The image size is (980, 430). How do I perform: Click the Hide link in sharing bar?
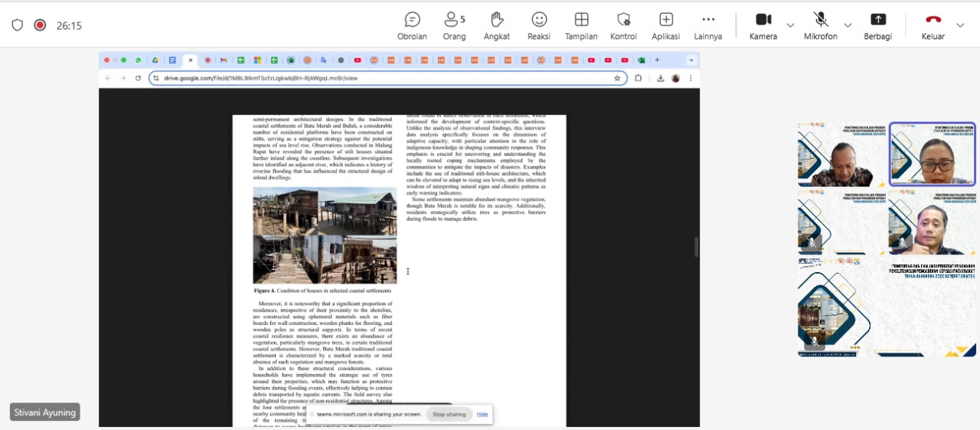tap(482, 415)
